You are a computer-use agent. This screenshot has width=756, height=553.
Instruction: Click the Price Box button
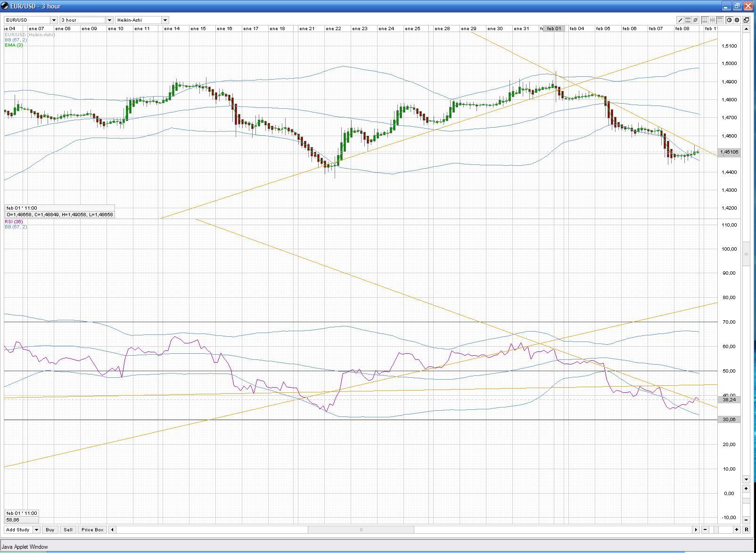[92, 530]
